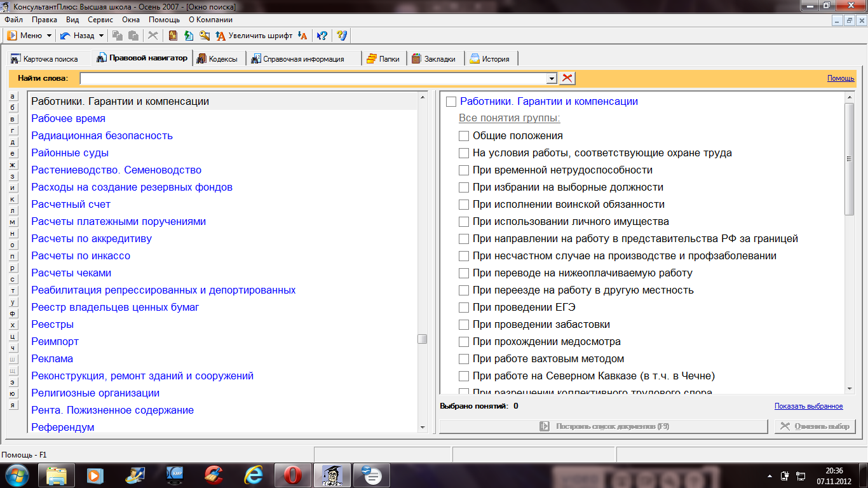Screen dimensions: 868x488
Task: Check При проведении ЕГЭ checkbox
Action: point(464,308)
